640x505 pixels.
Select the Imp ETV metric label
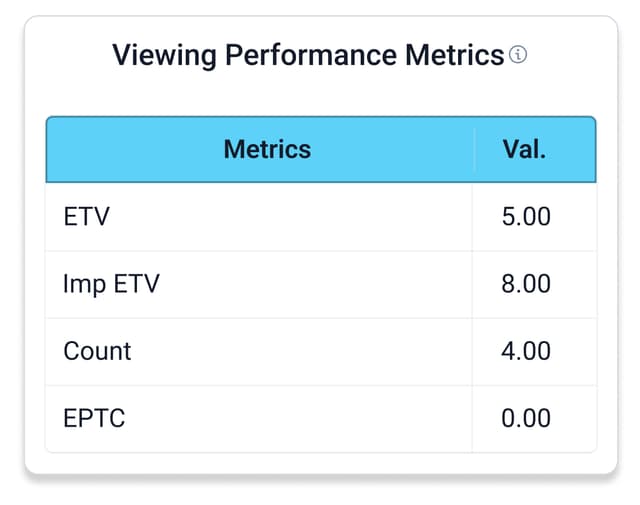pyautogui.click(x=111, y=284)
